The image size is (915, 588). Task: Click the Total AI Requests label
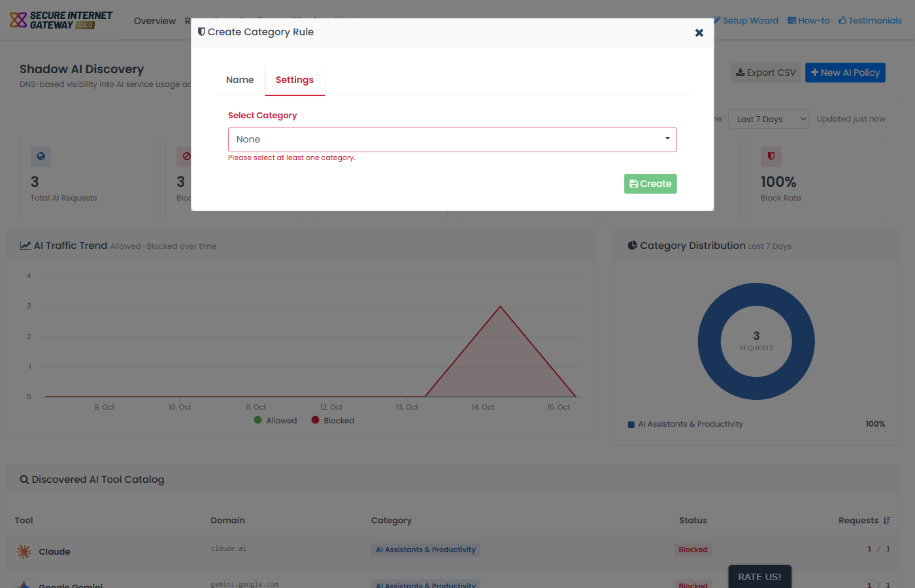click(x=63, y=198)
